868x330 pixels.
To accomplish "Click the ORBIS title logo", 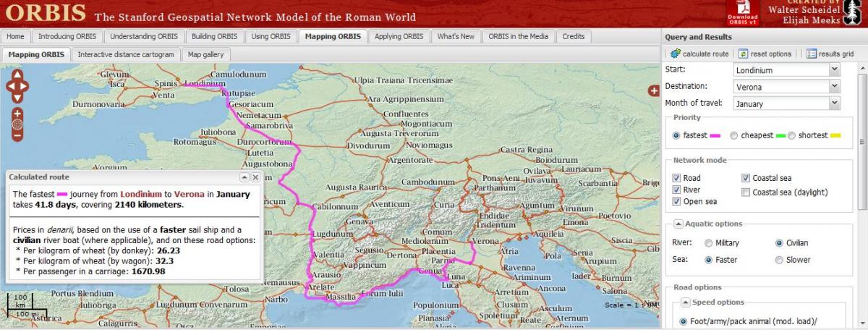I will 46,12.
